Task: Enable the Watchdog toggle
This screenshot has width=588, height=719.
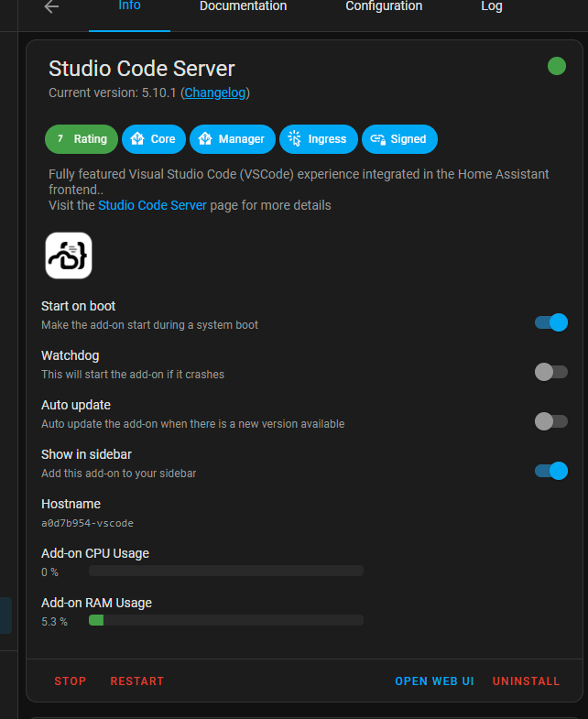Action: point(551,372)
